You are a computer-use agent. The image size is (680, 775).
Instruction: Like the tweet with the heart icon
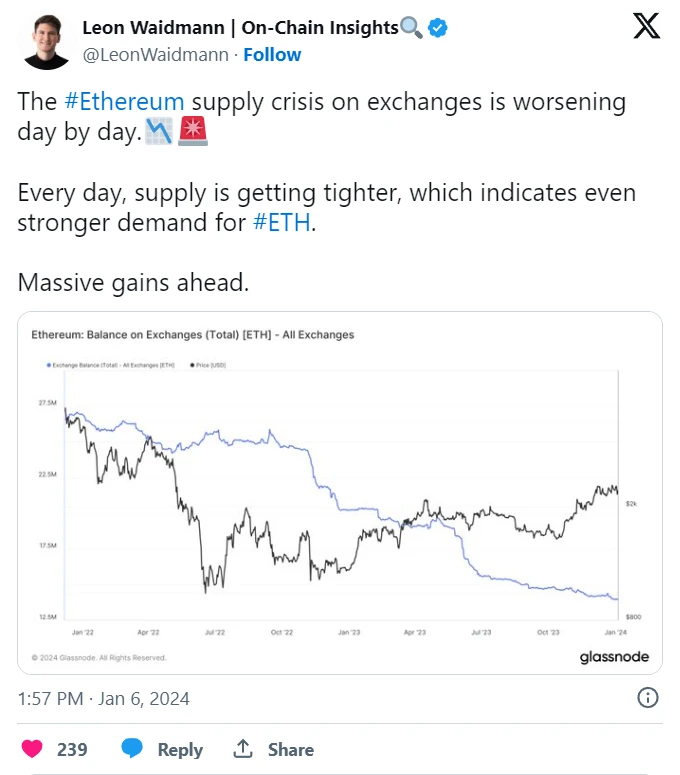coord(33,749)
